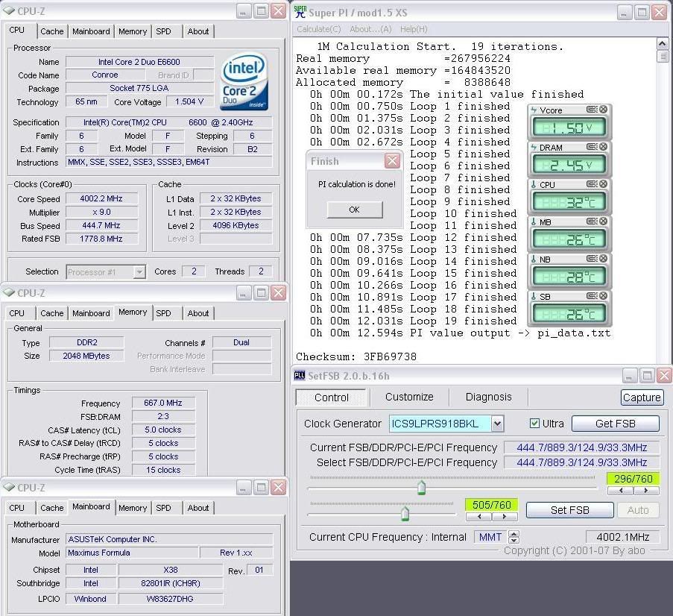Open settings icon on NB temperature widget
673x616 pixels.
(592, 259)
